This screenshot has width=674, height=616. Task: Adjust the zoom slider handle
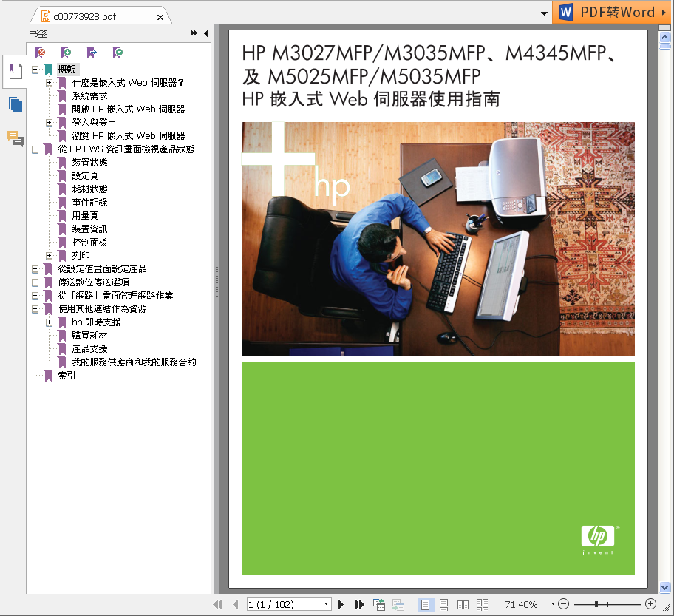pos(596,604)
